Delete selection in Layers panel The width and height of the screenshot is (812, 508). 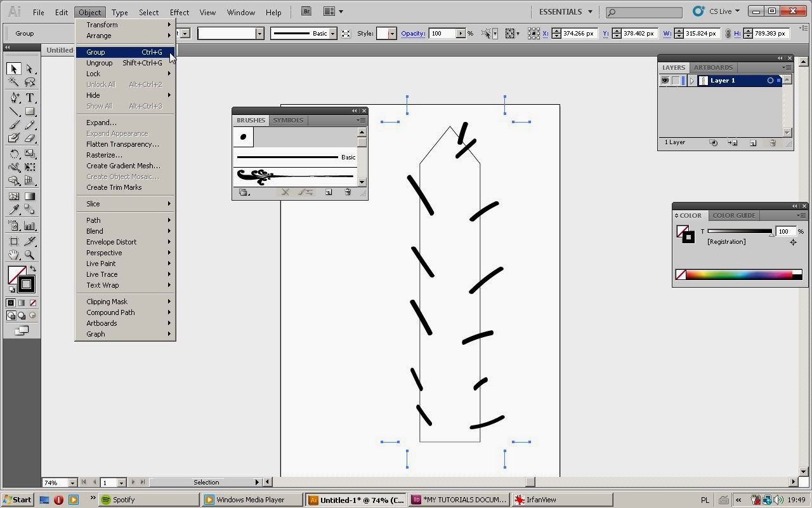(773, 143)
